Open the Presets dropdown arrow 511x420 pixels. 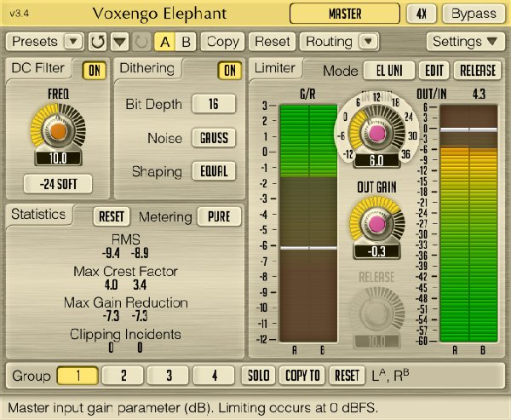point(73,42)
